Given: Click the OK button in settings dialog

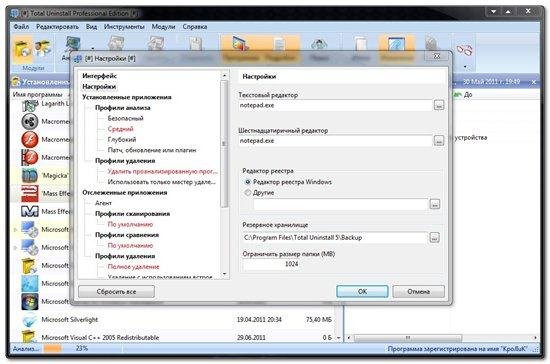Looking at the screenshot, I should pos(362,291).
